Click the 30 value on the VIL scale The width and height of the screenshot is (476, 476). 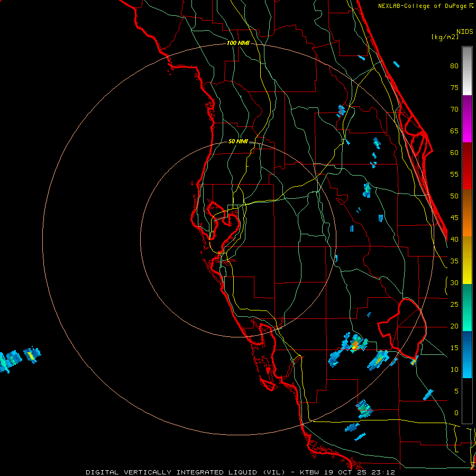[x=454, y=283]
